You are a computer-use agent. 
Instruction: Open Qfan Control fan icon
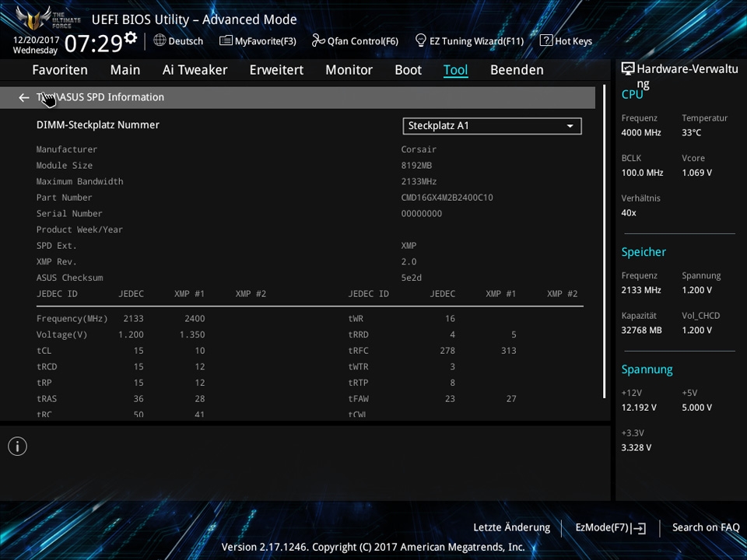[317, 40]
